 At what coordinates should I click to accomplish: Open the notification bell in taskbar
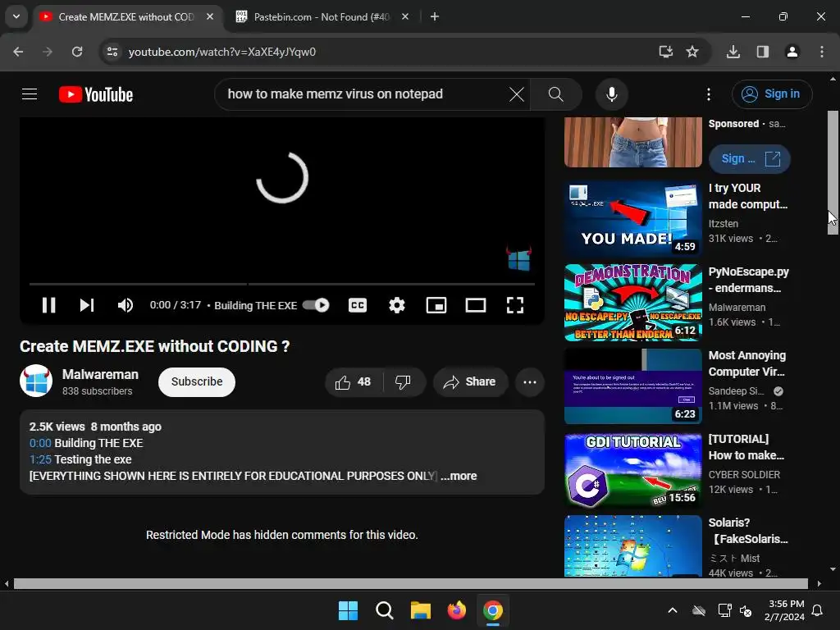coord(818,610)
